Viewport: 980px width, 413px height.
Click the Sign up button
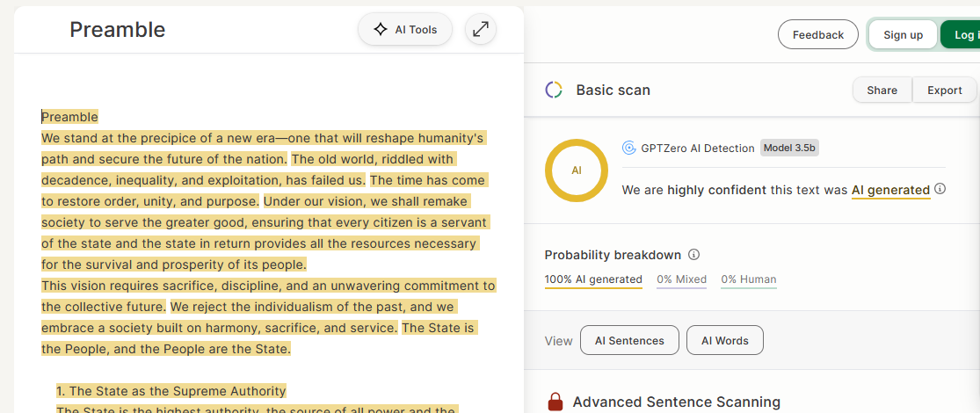(x=904, y=35)
